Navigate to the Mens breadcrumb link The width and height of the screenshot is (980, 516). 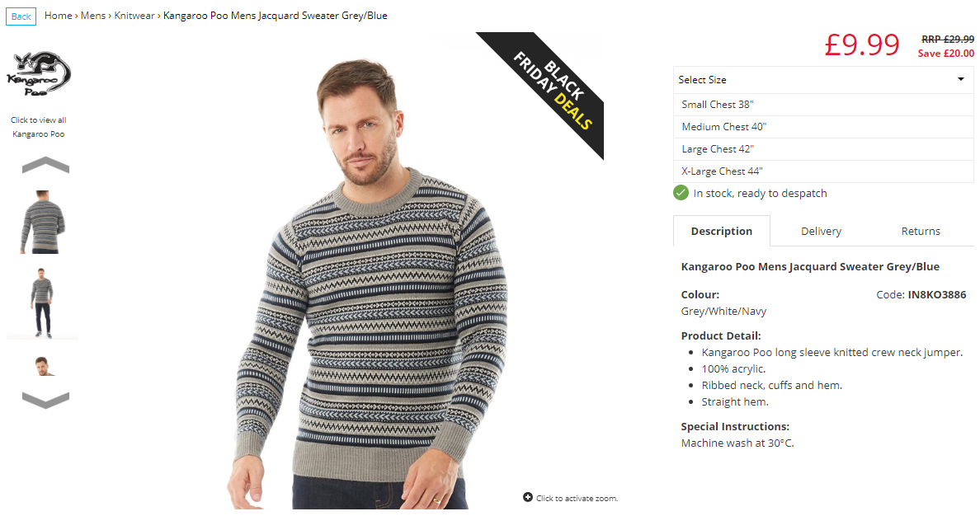click(93, 16)
